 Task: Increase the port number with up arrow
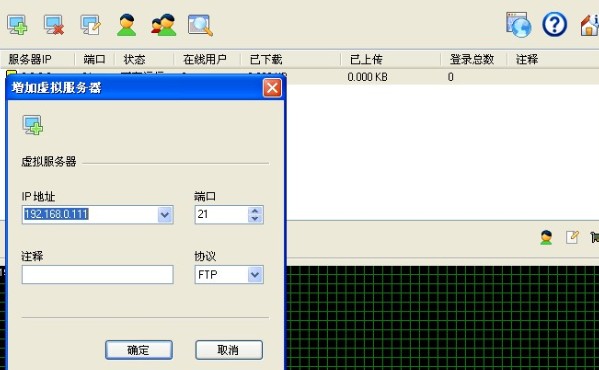point(255,210)
